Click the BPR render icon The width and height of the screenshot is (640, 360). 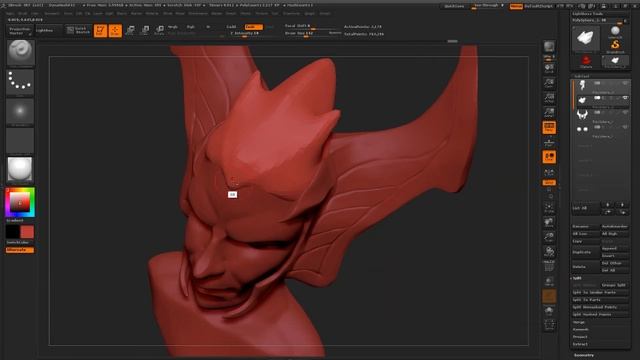pos(549,47)
